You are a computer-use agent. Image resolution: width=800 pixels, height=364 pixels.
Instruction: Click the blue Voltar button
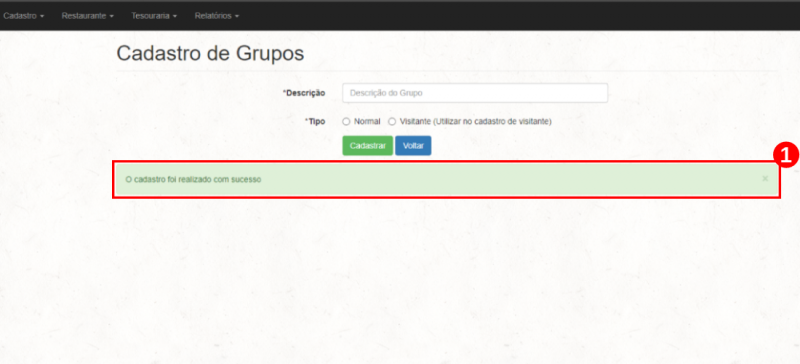click(413, 145)
